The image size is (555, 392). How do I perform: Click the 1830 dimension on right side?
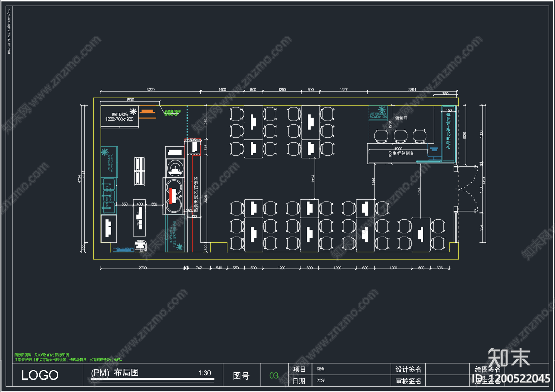pos(481,134)
